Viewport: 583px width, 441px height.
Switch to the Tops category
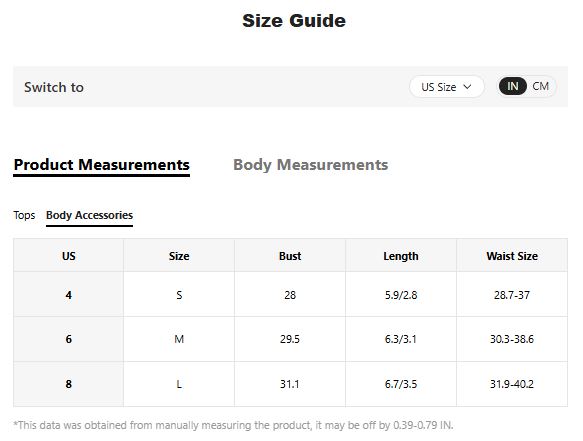point(24,215)
